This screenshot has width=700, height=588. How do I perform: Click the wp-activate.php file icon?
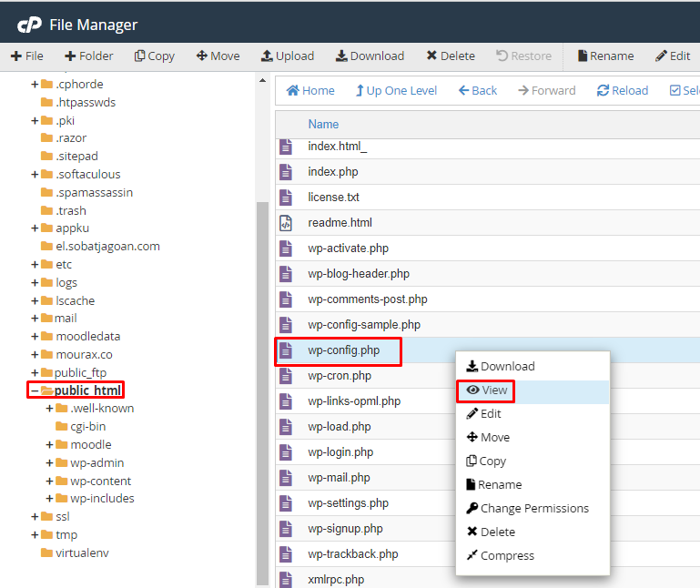pos(286,248)
